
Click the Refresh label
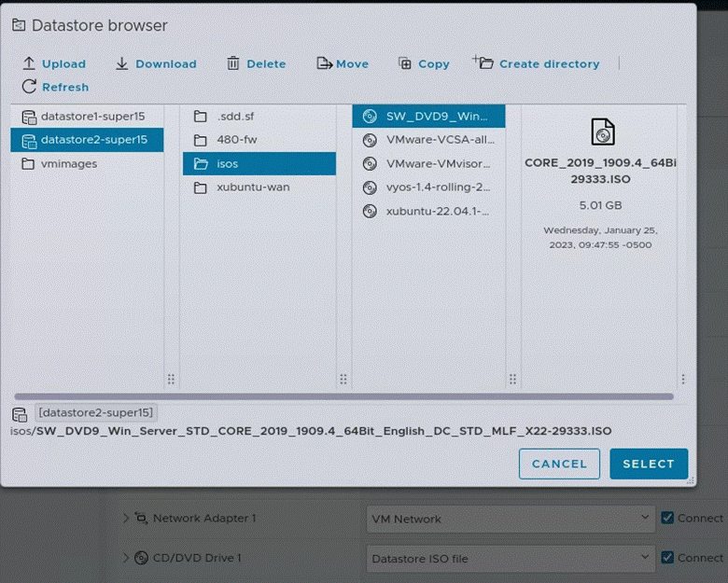point(65,88)
